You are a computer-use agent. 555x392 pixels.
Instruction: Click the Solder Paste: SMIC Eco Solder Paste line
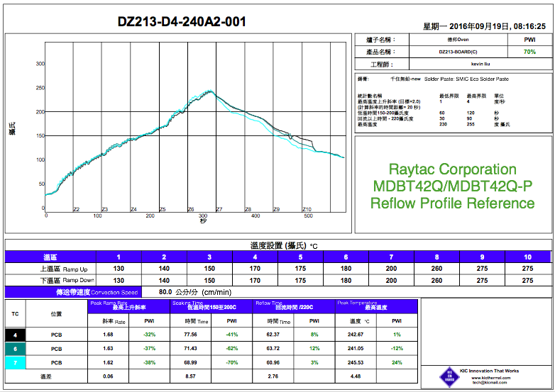(x=466, y=79)
